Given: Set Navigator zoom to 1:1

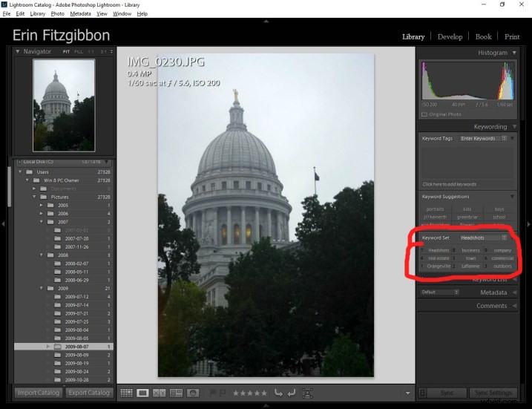Looking at the screenshot, I should [x=91, y=52].
